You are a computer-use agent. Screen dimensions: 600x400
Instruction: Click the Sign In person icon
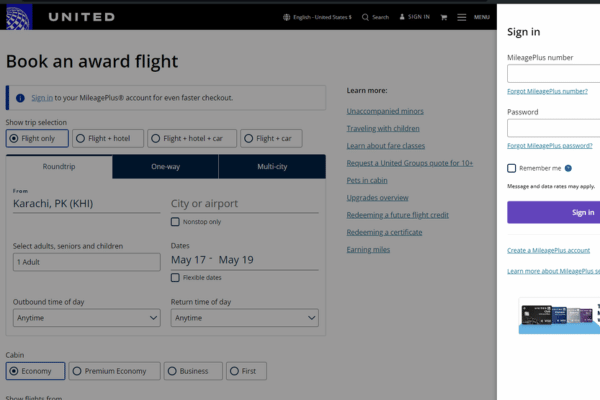tap(401, 17)
